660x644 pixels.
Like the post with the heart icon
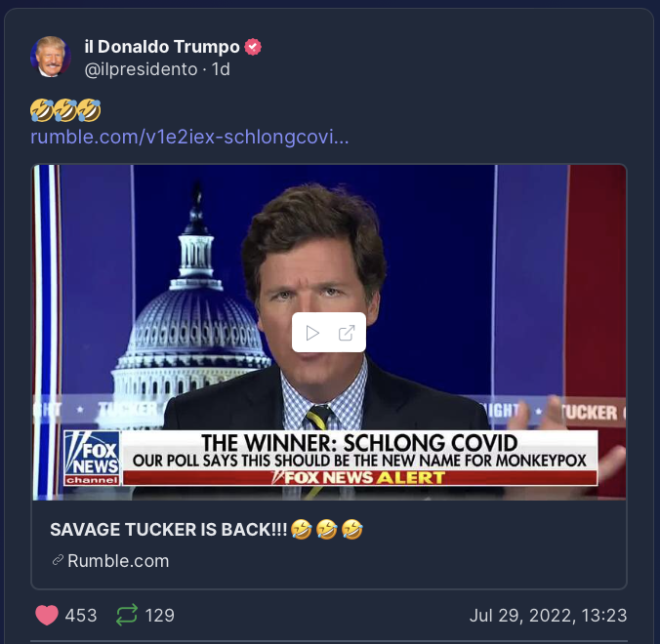[46, 615]
